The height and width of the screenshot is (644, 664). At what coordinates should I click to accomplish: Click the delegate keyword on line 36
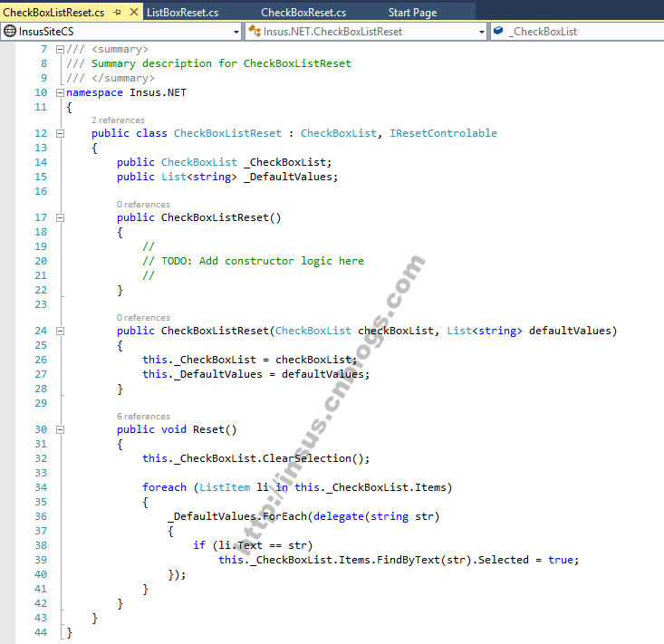339,516
